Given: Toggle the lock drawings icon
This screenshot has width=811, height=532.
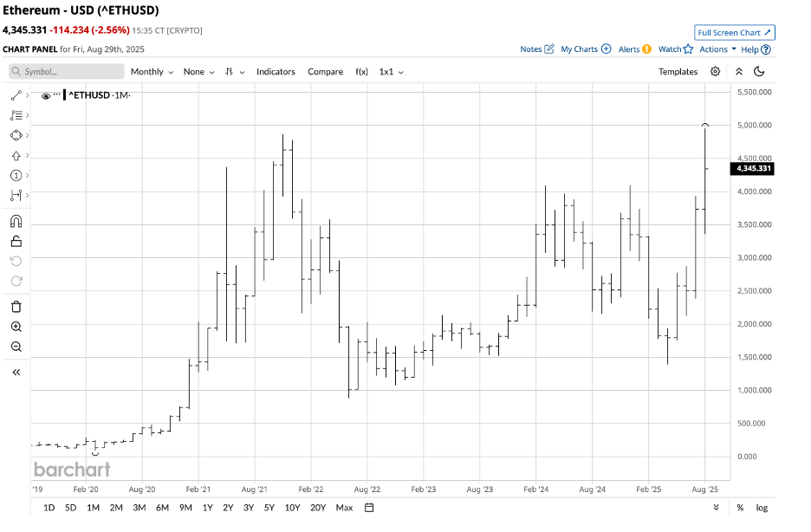Looking at the screenshot, I should coord(16,242).
